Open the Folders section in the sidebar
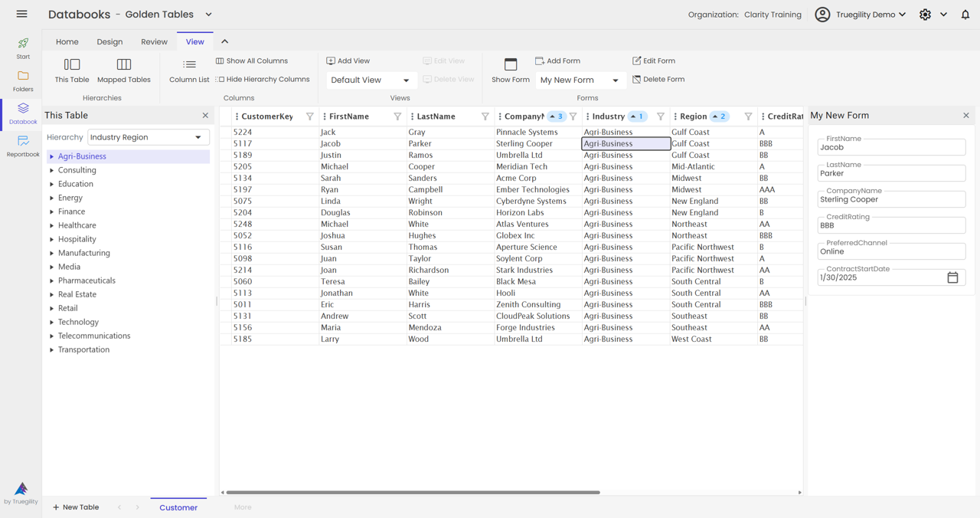The image size is (980, 518). 22,80
